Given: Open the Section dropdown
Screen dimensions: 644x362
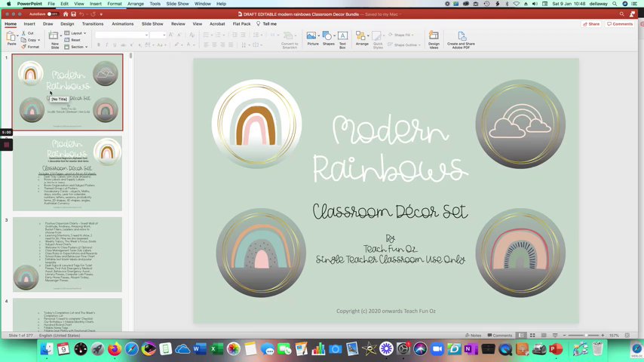Looking at the screenshot, I should (x=76, y=47).
